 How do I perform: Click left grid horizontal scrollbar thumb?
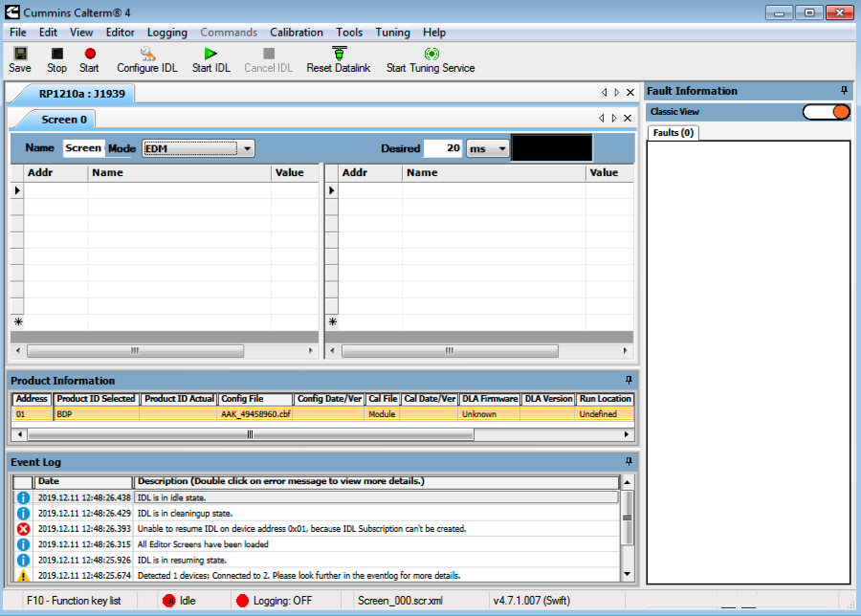coord(135,350)
